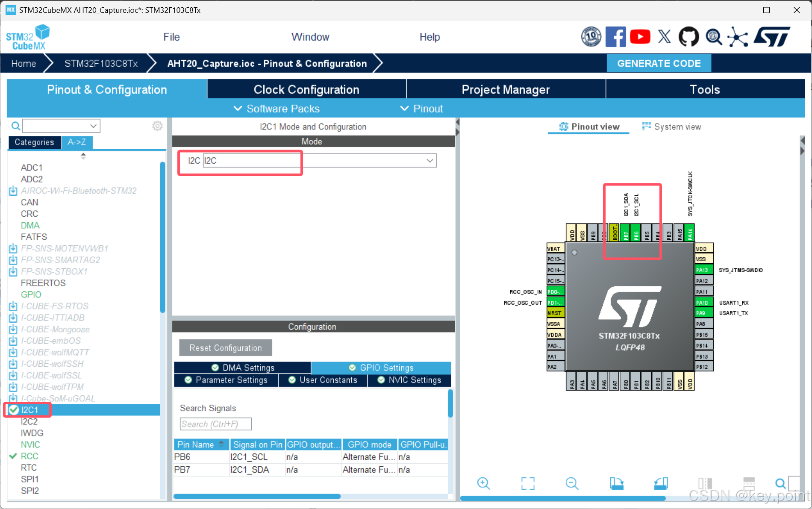Switch to A->Z sorting tab
The height and width of the screenshot is (509, 812).
point(77,142)
